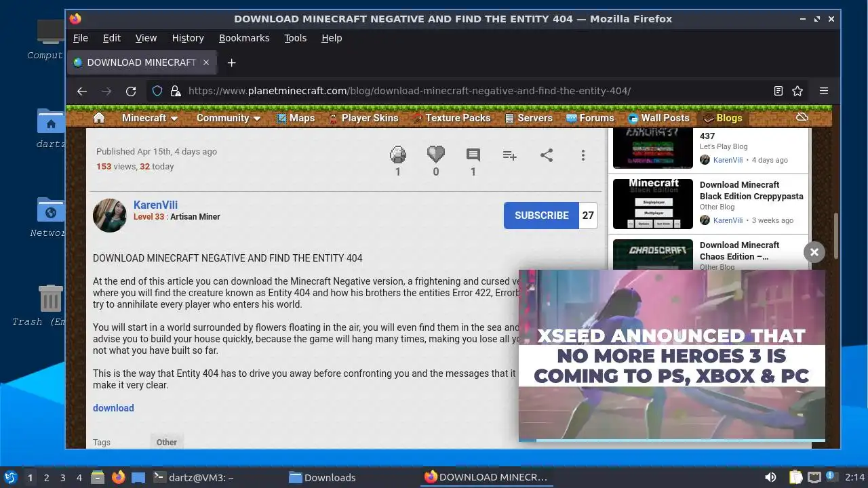Open the three-dot more options menu
Screen dimensions: 868x488
(x=583, y=155)
